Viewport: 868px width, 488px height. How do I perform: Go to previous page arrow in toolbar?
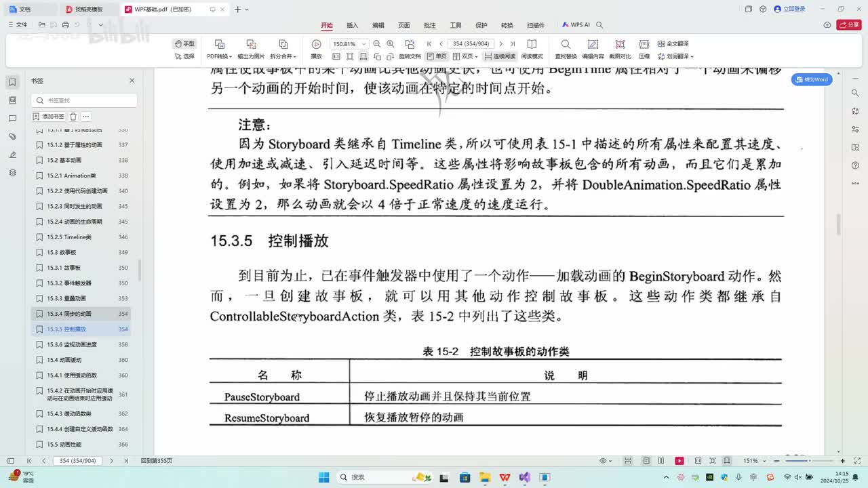pos(441,44)
